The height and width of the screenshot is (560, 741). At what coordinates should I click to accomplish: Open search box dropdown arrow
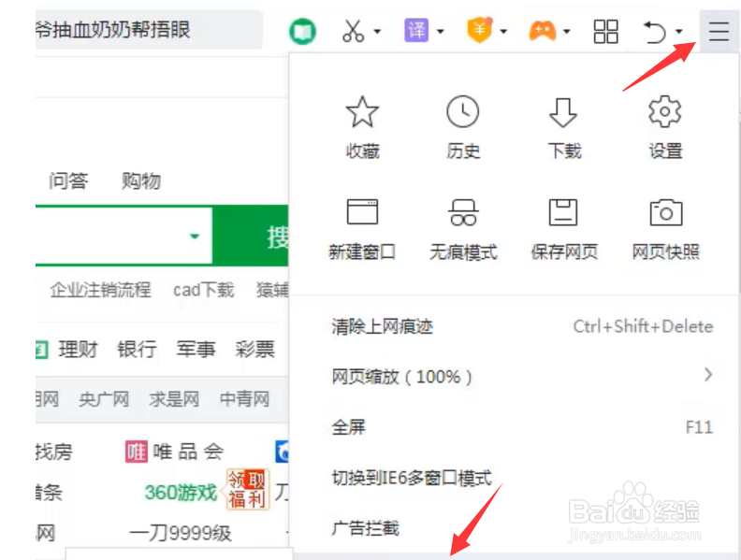coord(195,236)
